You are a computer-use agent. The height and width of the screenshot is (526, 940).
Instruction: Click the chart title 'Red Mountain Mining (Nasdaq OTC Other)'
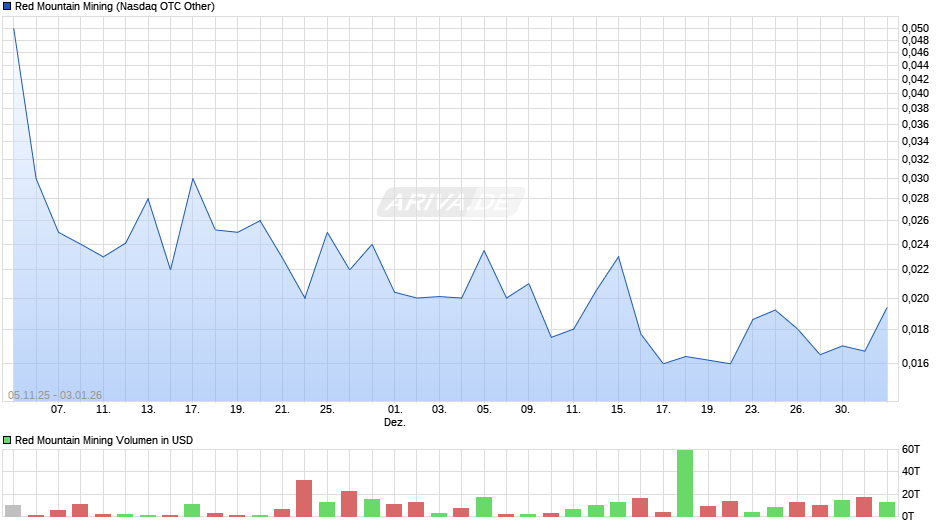pyautogui.click(x=115, y=7)
